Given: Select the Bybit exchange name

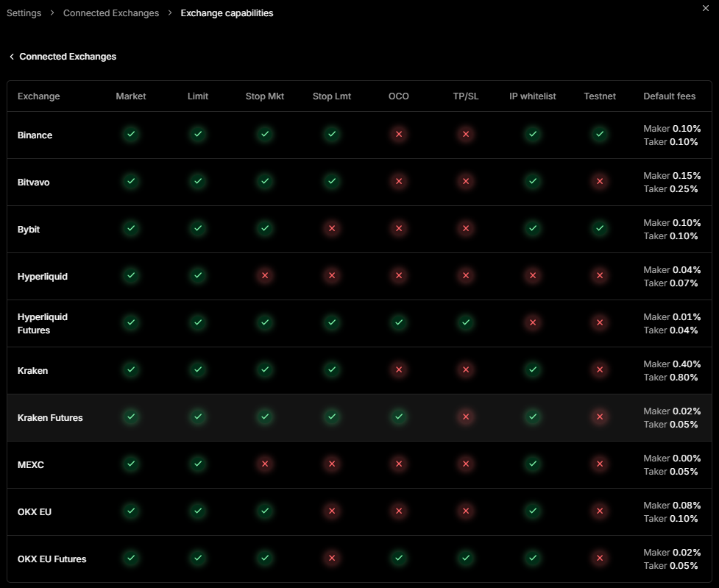Looking at the screenshot, I should click(29, 230).
